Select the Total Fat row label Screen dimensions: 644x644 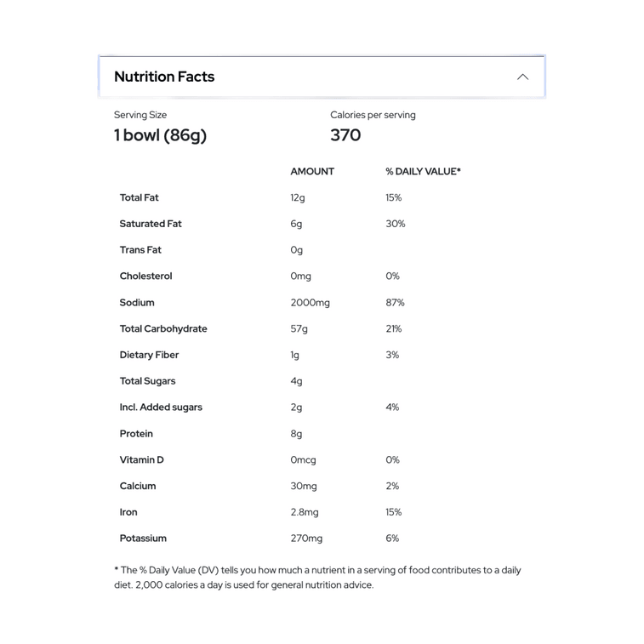point(139,197)
